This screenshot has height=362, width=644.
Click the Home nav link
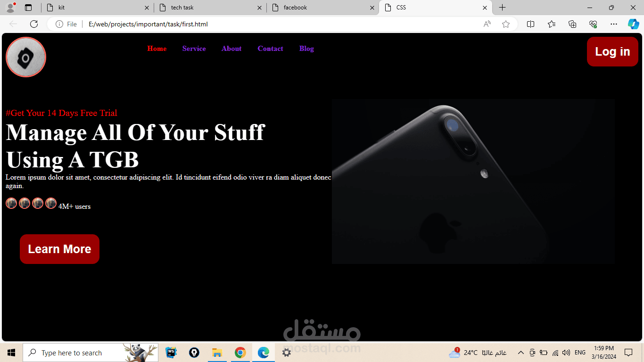[157, 49]
